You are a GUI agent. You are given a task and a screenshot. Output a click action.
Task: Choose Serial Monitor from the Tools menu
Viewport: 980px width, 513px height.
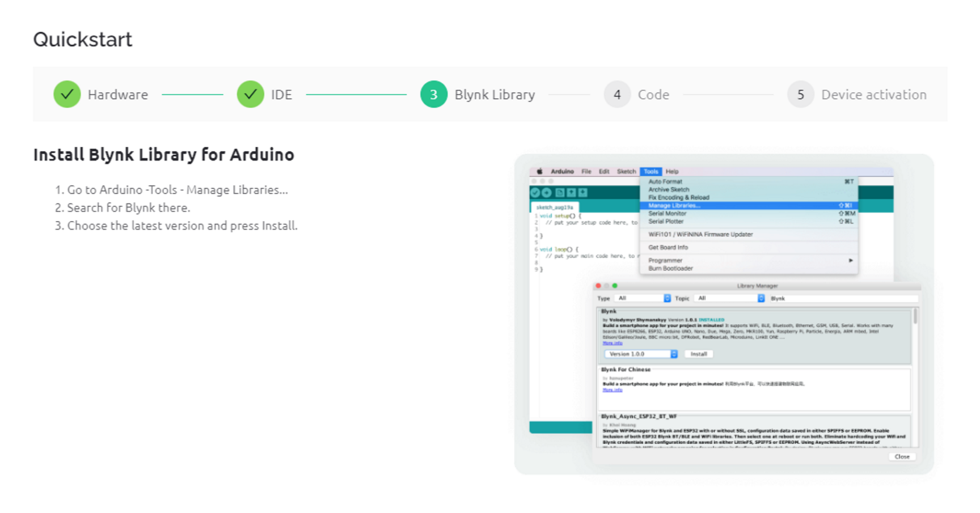(x=749, y=214)
